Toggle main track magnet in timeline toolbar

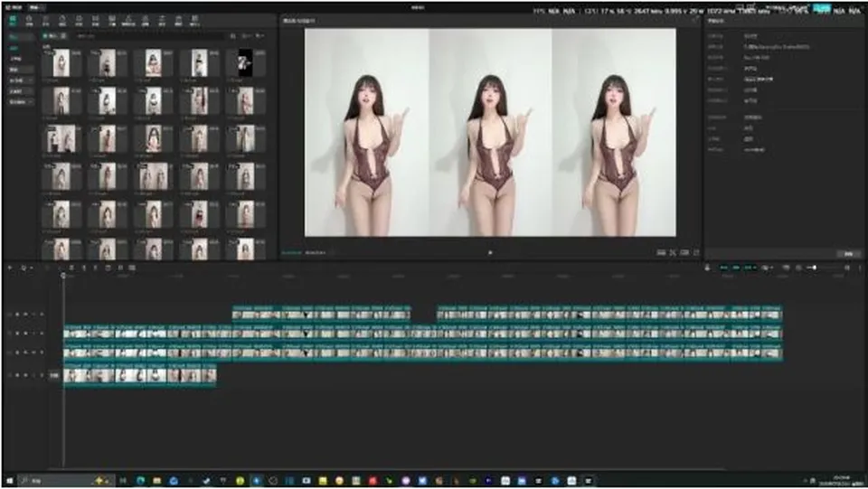[x=723, y=268]
